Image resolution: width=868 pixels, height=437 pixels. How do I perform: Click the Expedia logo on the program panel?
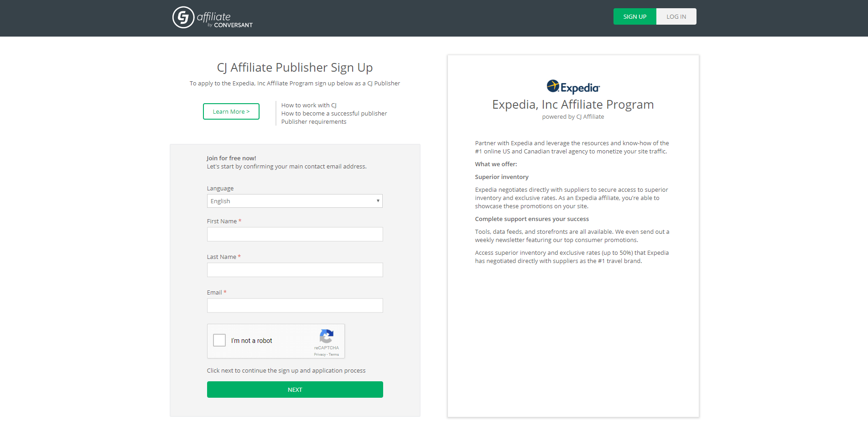(573, 86)
